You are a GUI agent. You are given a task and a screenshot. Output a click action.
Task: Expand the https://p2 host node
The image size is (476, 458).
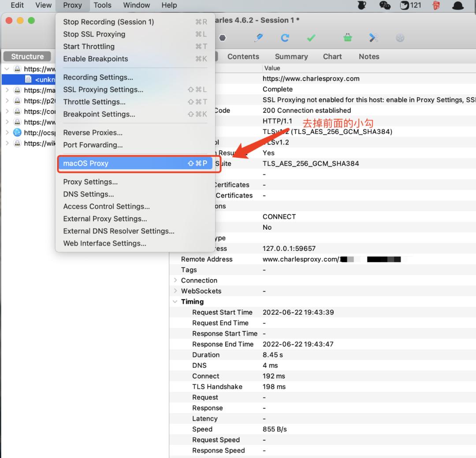point(7,101)
